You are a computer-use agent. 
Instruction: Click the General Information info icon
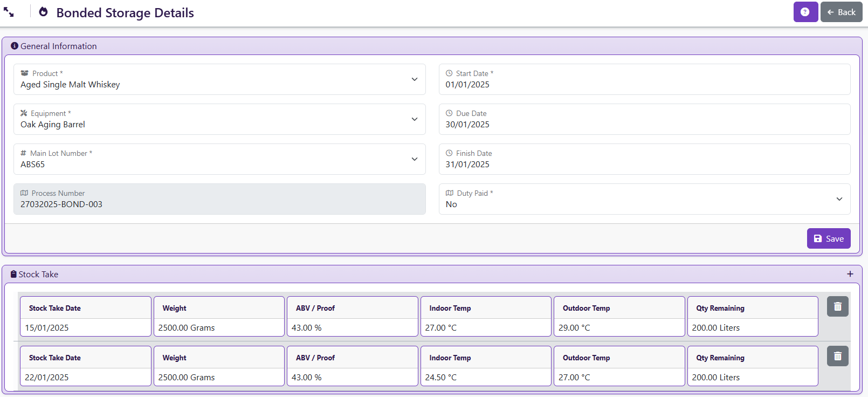coord(15,46)
